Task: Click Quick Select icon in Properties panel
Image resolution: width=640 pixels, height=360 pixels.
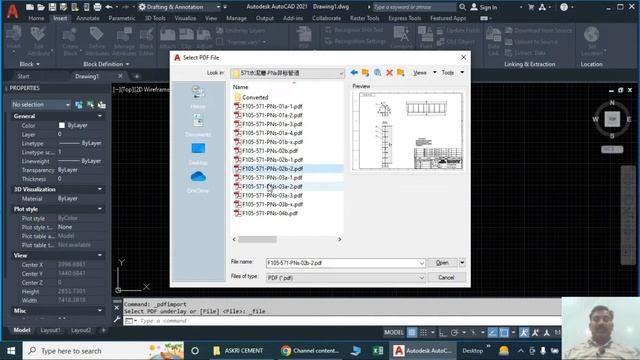Action: tap(102, 105)
